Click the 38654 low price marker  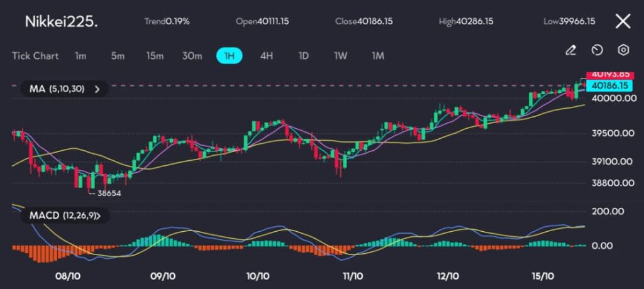click(108, 194)
